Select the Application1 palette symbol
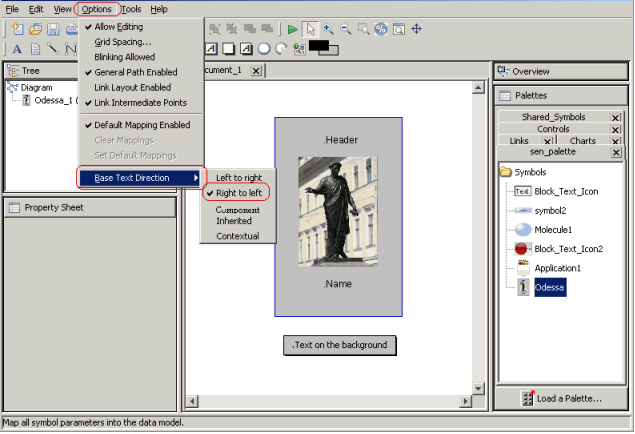 click(x=560, y=268)
